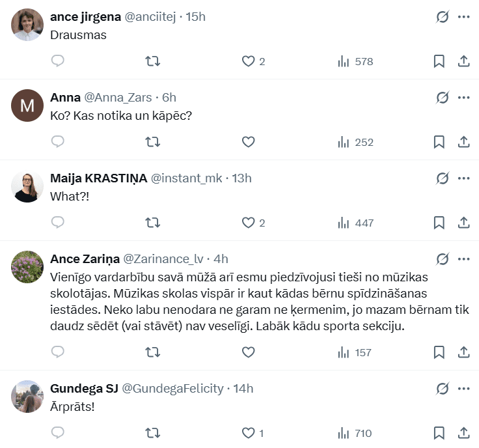The image size is (479, 448).
Task: Share Anna's tweet via share icon
Action: [464, 142]
